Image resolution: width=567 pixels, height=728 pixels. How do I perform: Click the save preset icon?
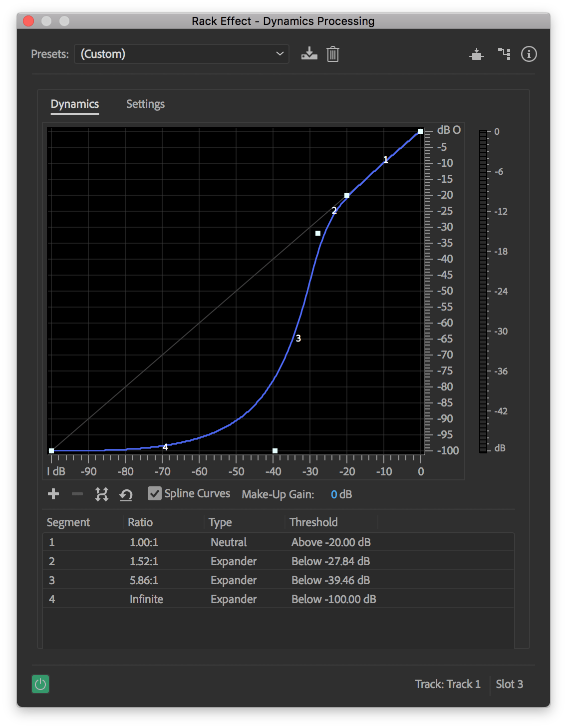click(309, 53)
